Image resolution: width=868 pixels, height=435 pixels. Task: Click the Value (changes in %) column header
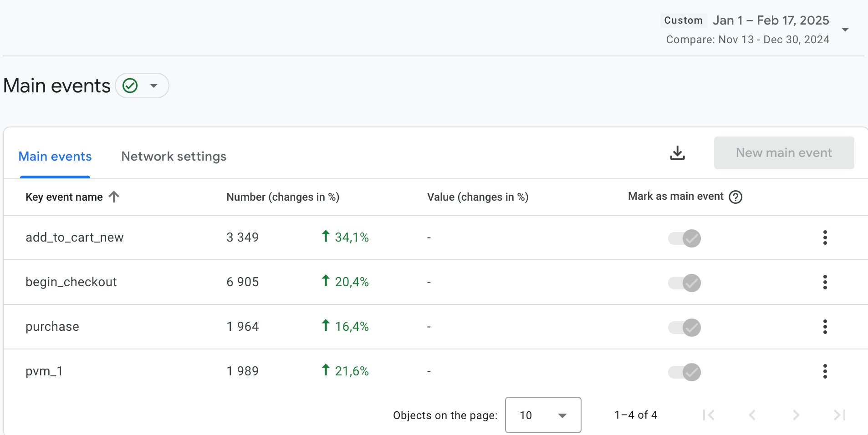tap(478, 197)
